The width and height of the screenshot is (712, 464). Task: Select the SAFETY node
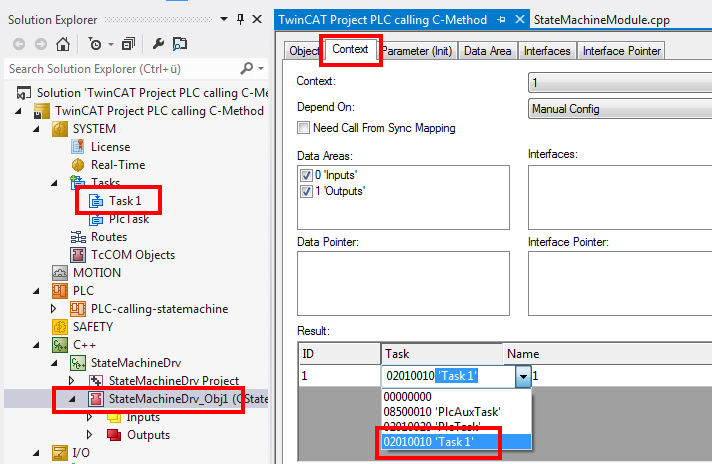pos(93,327)
